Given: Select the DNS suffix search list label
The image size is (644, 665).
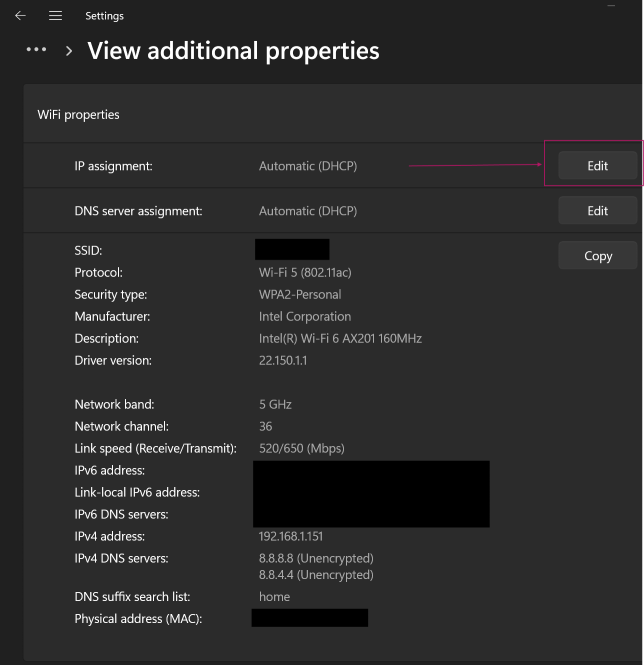Looking at the screenshot, I should click(132, 597).
